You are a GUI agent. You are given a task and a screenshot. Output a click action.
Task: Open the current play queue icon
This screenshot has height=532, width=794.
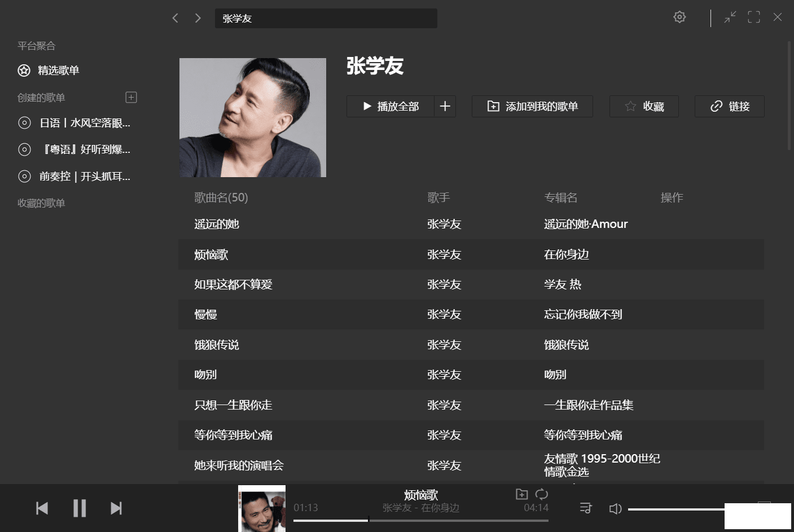(x=586, y=508)
